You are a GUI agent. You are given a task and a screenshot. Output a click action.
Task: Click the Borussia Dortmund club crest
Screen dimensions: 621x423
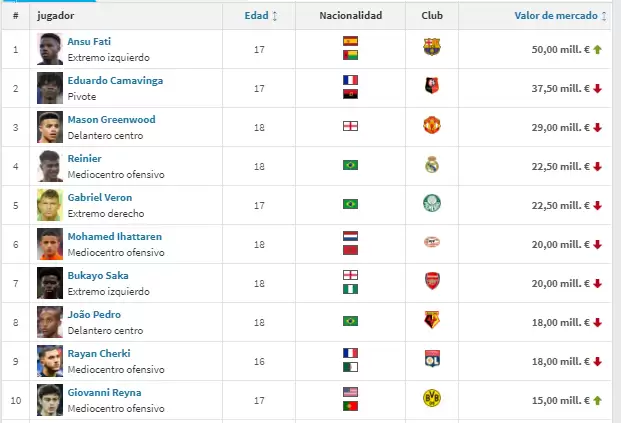click(x=432, y=399)
